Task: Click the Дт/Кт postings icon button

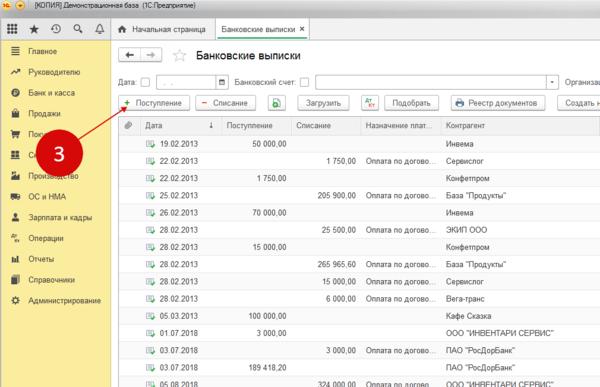Action: coord(370,103)
